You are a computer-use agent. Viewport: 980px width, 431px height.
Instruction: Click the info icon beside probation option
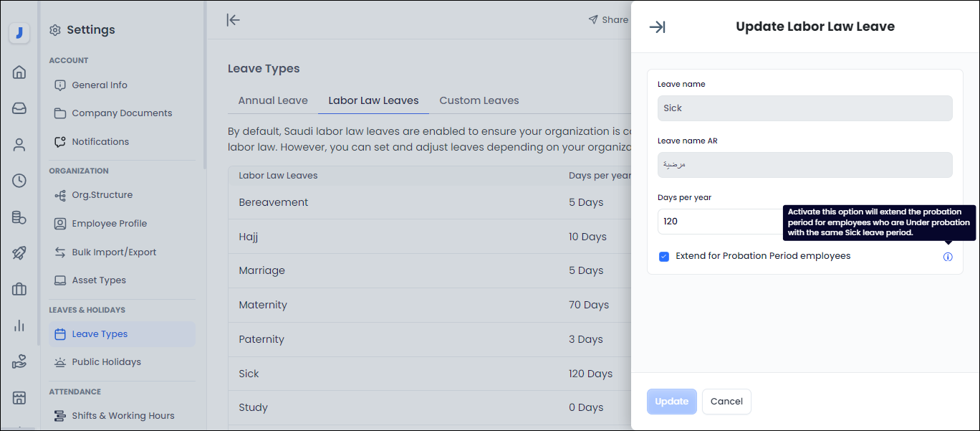click(x=948, y=257)
